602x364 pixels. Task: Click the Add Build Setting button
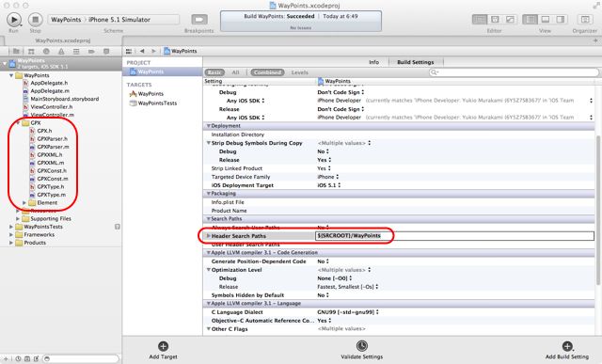(x=567, y=350)
